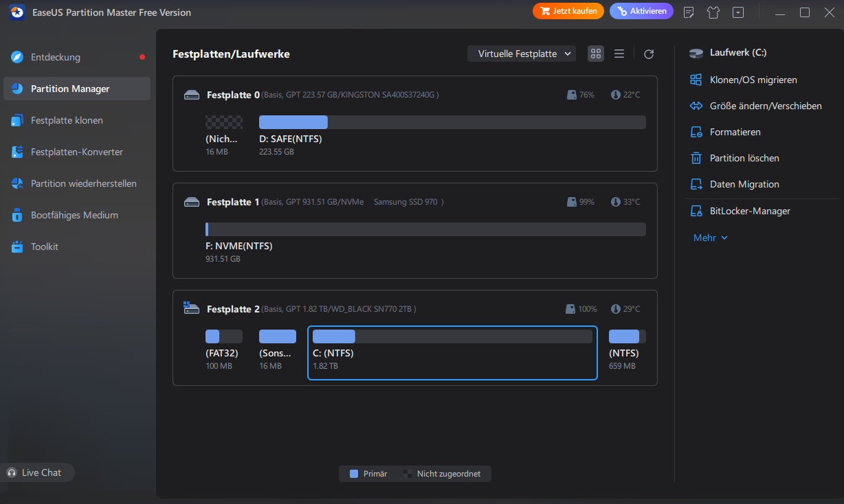Click the Toolkit toolbox icon
Screen dimensions: 844x504
(x=17, y=247)
